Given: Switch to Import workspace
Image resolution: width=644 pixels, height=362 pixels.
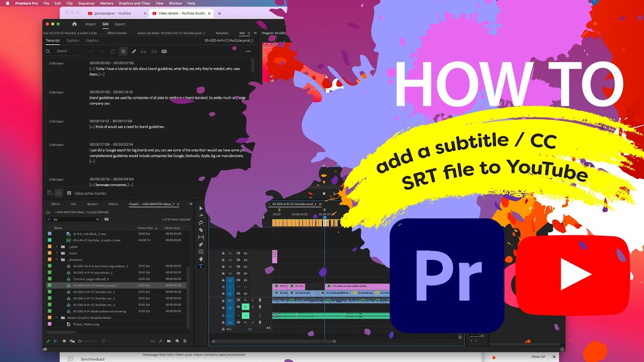Looking at the screenshot, I should tap(91, 24).
